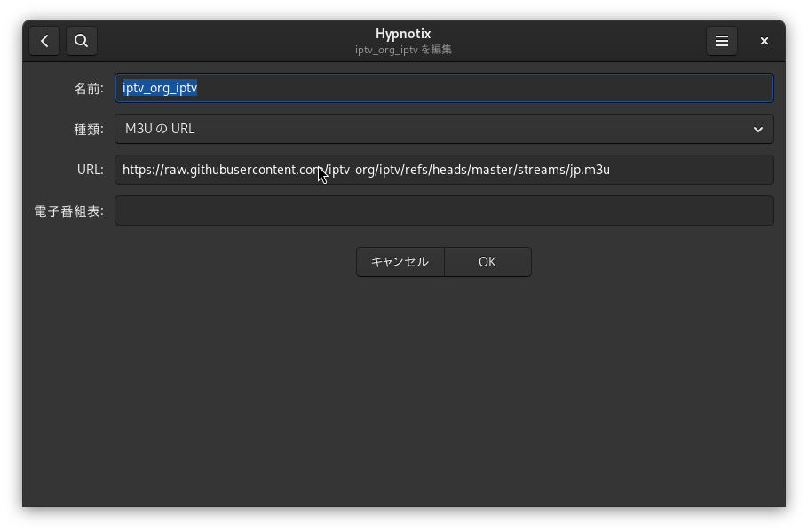808x532 pixels.
Task: Click the Hypnotix title in the header bar
Action: click(x=403, y=34)
